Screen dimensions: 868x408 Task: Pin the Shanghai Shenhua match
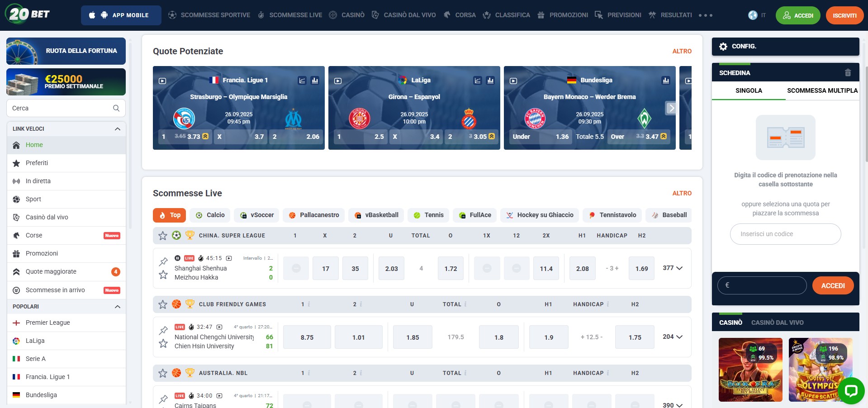pyautogui.click(x=163, y=261)
